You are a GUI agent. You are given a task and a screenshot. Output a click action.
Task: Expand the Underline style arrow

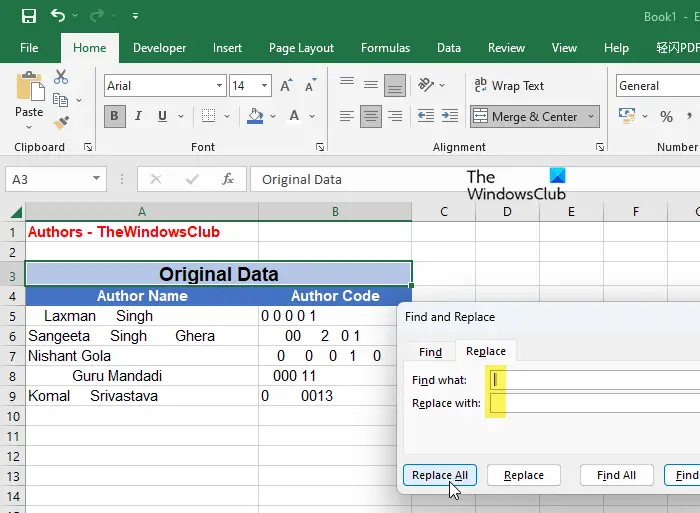pos(181,117)
